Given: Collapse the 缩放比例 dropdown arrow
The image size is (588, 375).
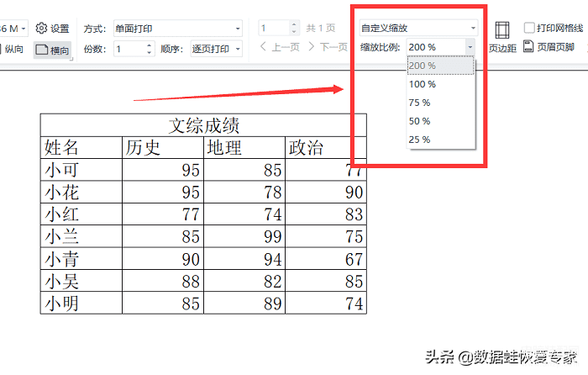Looking at the screenshot, I should [x=470, y=47].
